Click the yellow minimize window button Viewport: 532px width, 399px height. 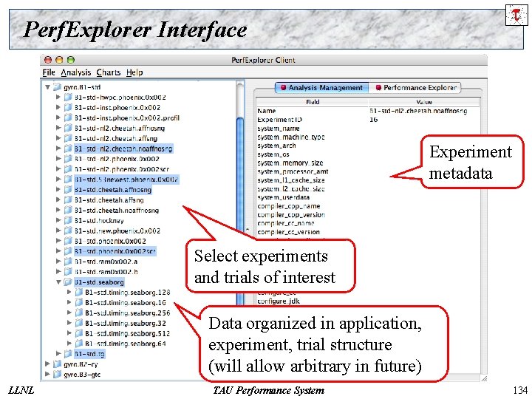tap(59, 60)
